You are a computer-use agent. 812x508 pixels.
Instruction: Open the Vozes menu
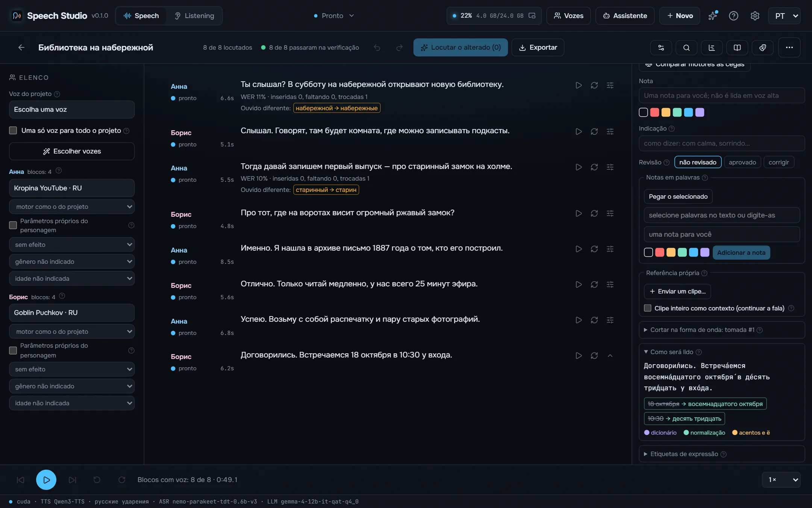[568, 16]
